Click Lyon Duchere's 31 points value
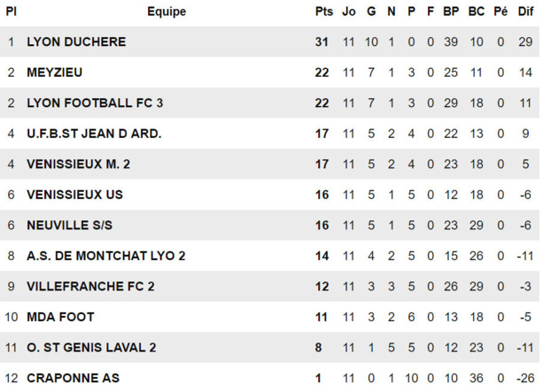 [x=322, y=42]
